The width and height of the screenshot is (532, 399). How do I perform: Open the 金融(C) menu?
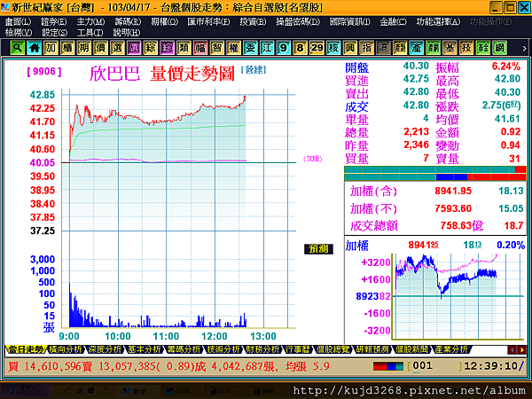(393, 22)
